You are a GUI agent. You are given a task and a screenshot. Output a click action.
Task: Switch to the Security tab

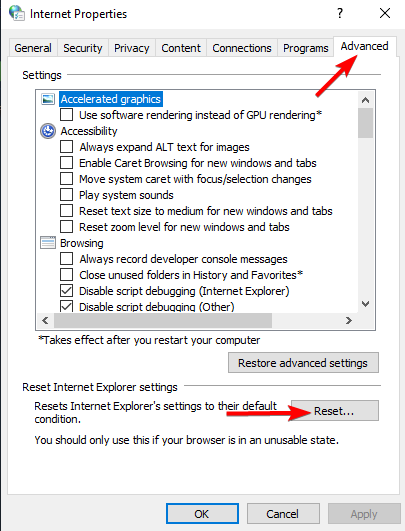[83, 48]
